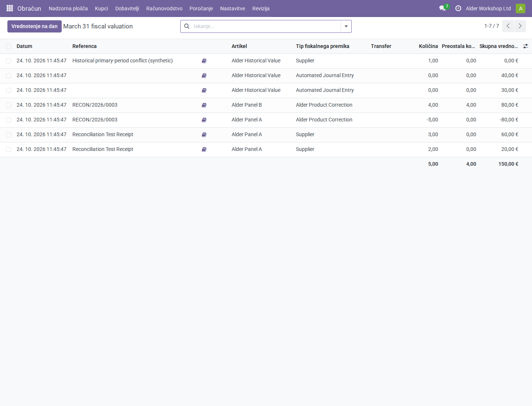The image size is (532, 406).
Task: Open the Kupci menu
Action: [x=102, y=8]
